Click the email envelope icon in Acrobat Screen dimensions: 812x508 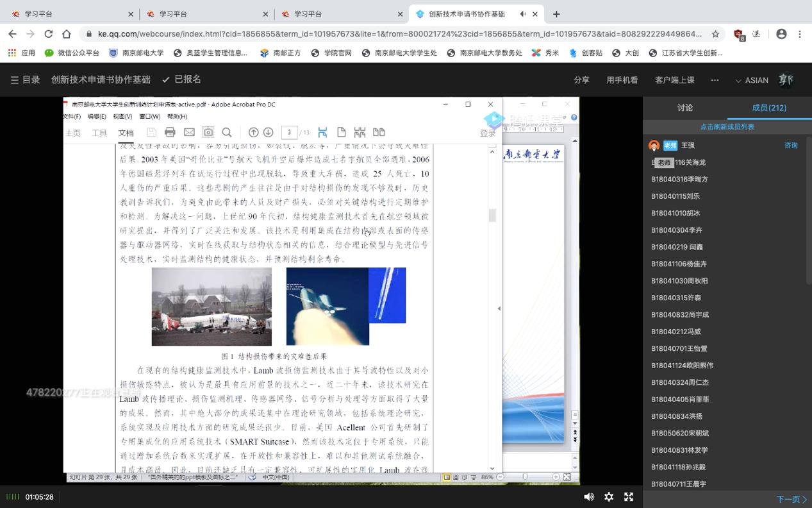(x=189, y=132)
